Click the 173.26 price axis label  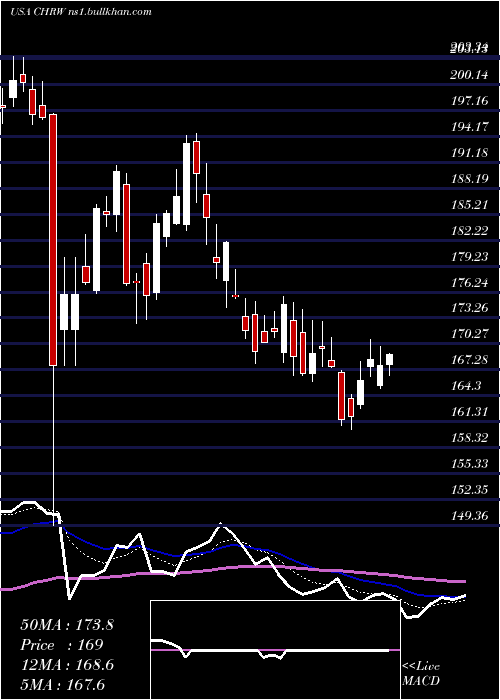[469, 307]
